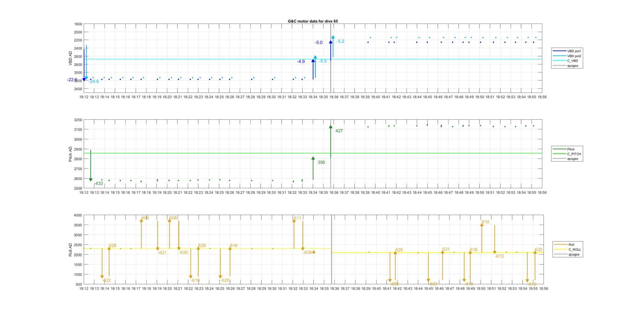The width and height of the screenshot is (644, 319).
Task: Click the '626' roll data label
Action: coord(113,246)
